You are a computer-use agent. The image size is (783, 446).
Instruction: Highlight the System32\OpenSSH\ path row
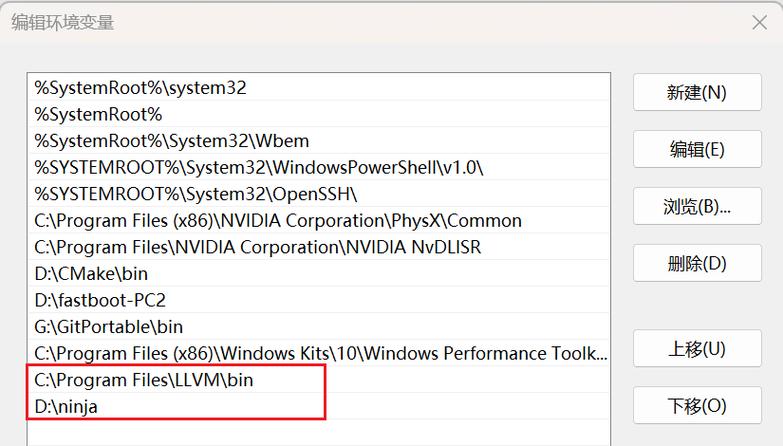(195, 194)
